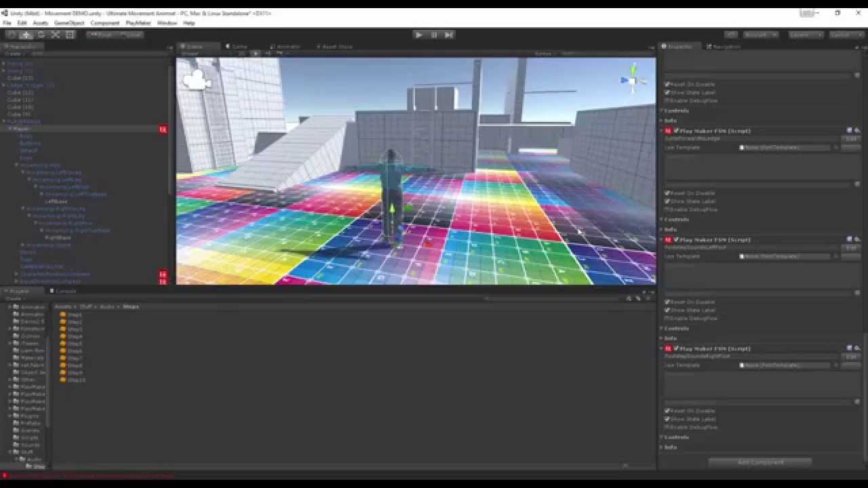
Task: Click the error icon in the status bar
Action: 5,475
